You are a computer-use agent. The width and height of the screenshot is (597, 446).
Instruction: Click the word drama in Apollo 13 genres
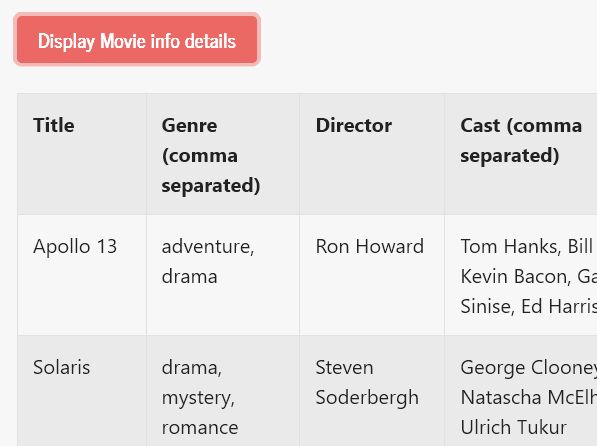189,277
